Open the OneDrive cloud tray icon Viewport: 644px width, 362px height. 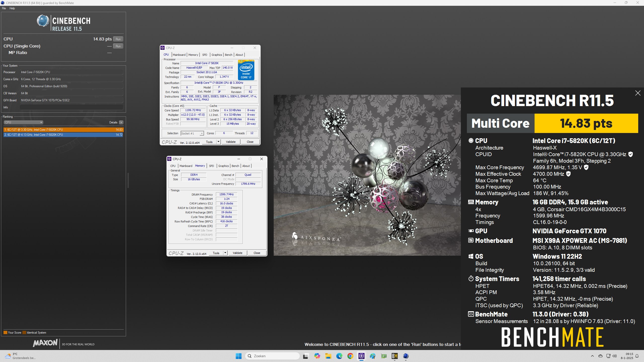(600, 356)
